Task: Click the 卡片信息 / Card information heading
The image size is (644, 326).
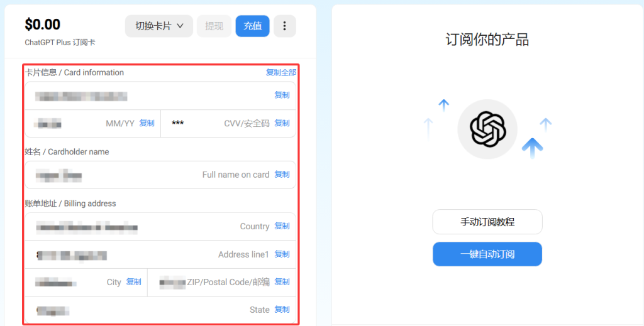Action: [74, 73]
